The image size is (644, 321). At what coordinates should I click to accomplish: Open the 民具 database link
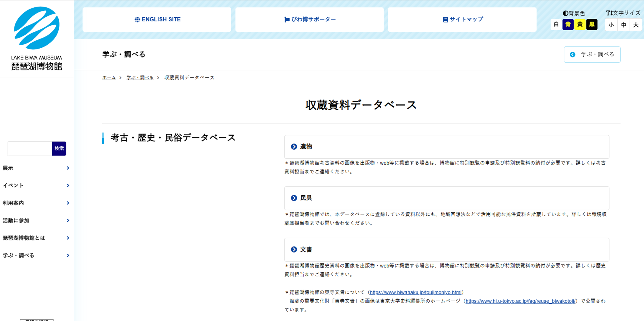tap(306, 198)
